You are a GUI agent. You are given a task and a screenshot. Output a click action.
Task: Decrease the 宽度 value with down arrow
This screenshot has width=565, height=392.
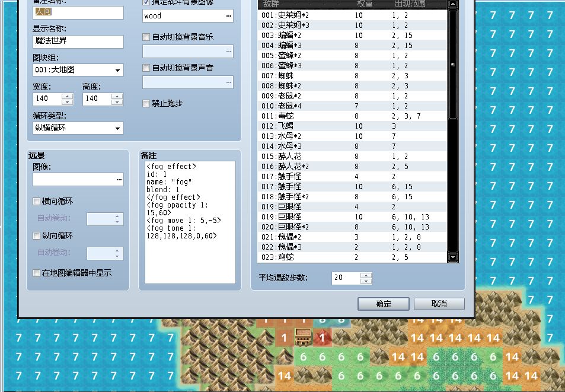coord(68,102)
